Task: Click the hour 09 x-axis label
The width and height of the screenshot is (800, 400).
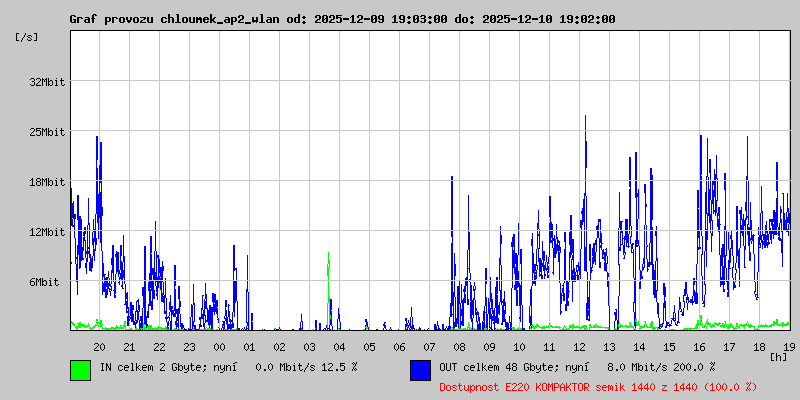Action: (x=489, y=347)
